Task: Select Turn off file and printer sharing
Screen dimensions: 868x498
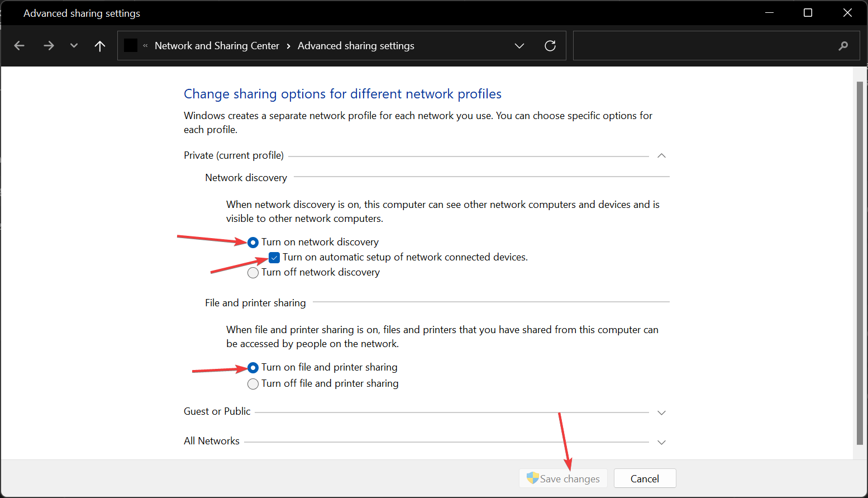Action: point(253,384)
